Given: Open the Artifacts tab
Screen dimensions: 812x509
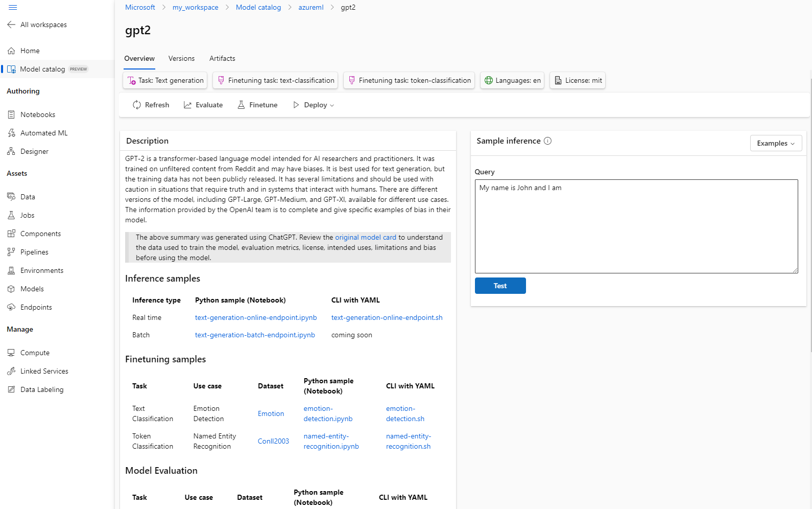Looking at the screenshot, I should click(x=222, y=59).
